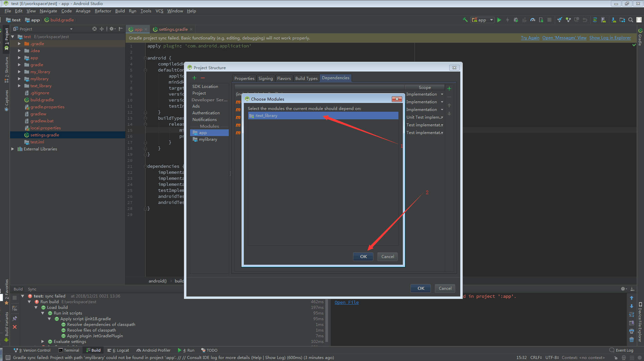Open the Android Profiler toolbar icon
This screenshot has height=361, width=644.
coord(533,20)
